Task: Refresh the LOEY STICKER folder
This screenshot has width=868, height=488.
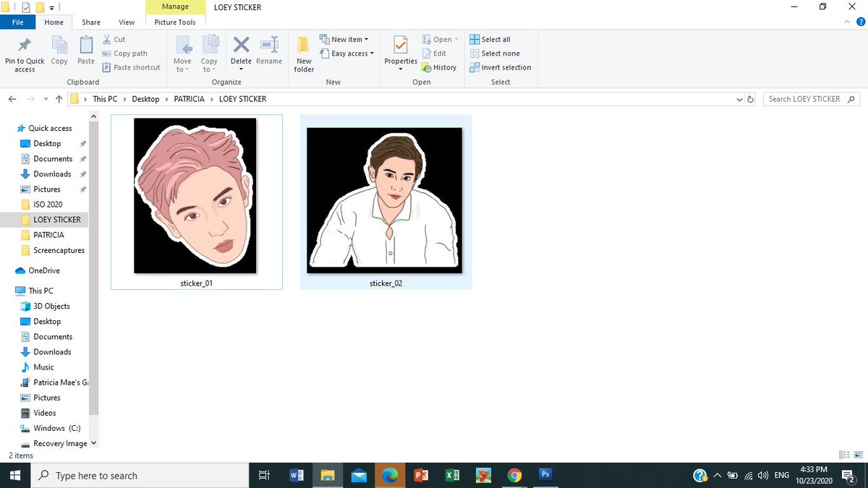Action: click(x=750, y=99)
